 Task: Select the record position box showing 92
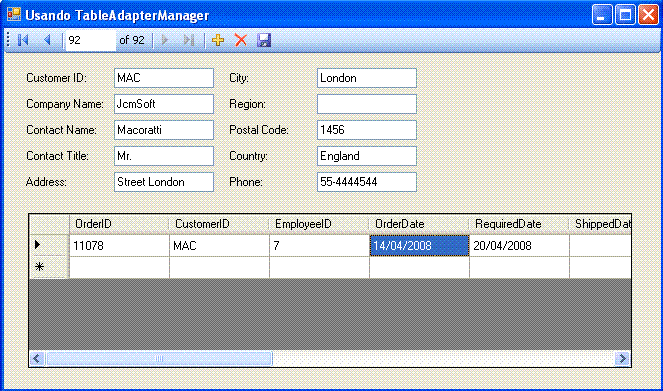tap(90, 40)
